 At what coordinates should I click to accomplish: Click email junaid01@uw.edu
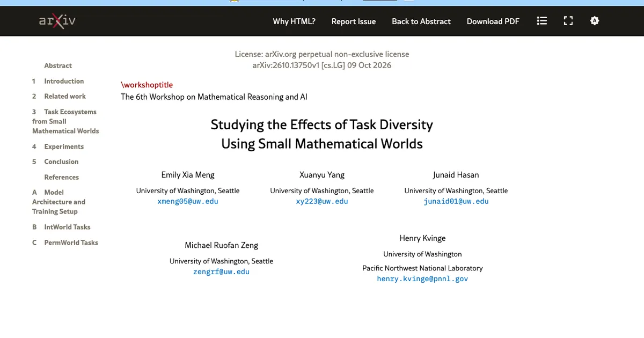pyautogui.click(x=456, y=201)
